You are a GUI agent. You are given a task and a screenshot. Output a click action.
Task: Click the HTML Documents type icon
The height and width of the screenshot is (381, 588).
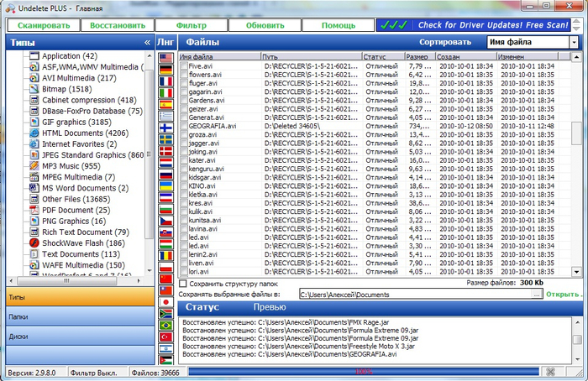click(x=34, y=133)
